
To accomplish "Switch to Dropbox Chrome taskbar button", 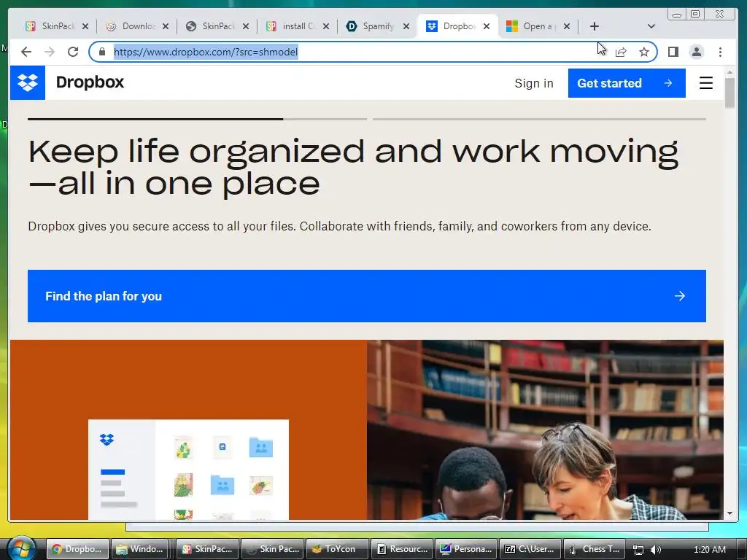I will [x=77, y=549].
